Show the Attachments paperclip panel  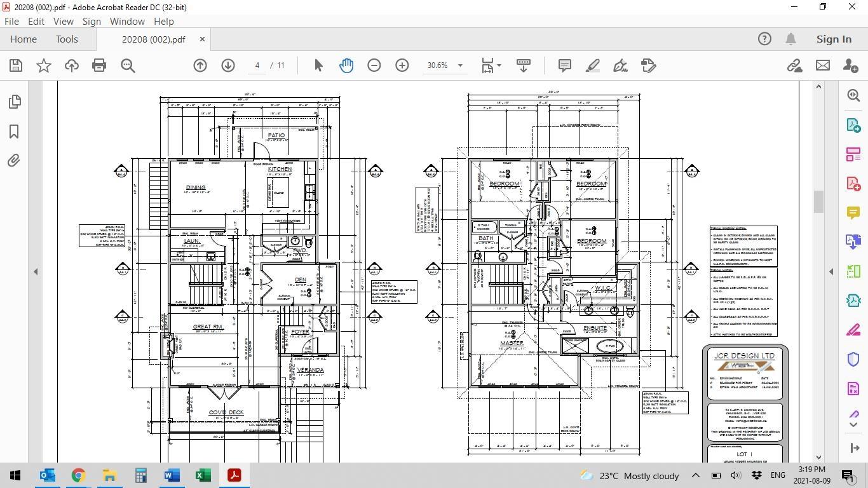pyautogui.click(x=14, y=161)
